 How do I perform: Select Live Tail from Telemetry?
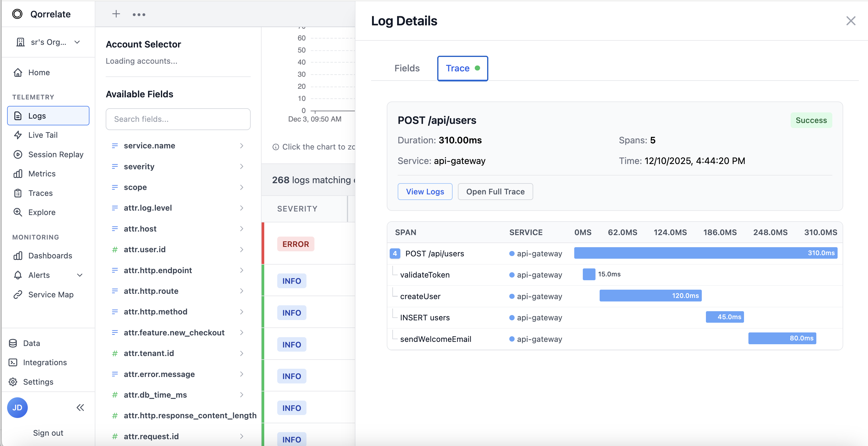tap(43, 135)
